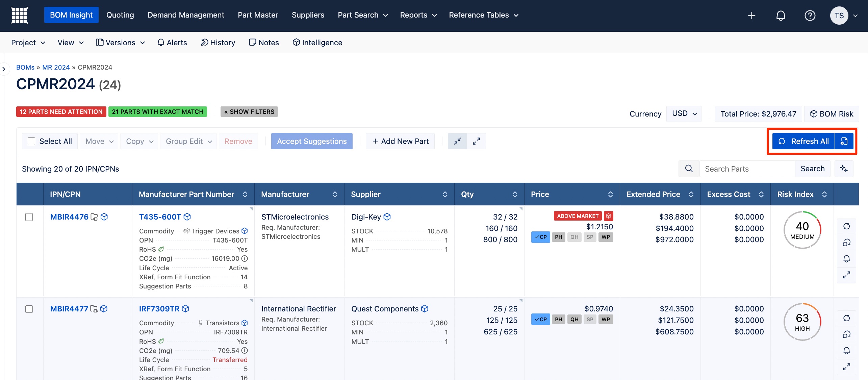This screenshot has height=380, width=868.
Task: Toggle QH price tag in IRF7309TR row
Action: (574, 320)
